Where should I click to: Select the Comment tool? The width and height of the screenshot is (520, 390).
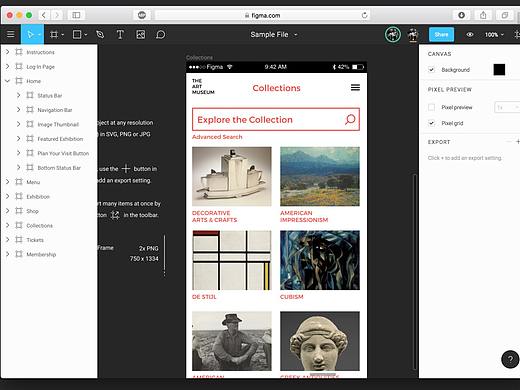[160, 34]
